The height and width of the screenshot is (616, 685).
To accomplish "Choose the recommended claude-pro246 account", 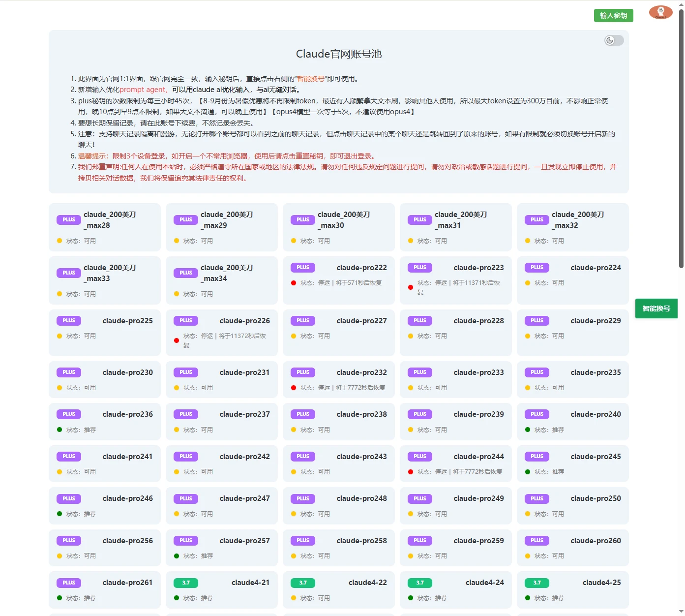I will tap(105, 506).
